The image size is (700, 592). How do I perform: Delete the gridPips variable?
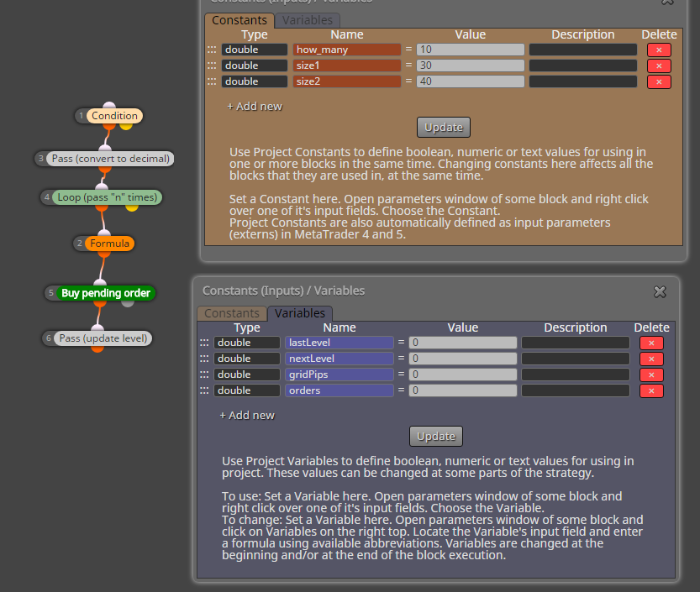[651, 375]
